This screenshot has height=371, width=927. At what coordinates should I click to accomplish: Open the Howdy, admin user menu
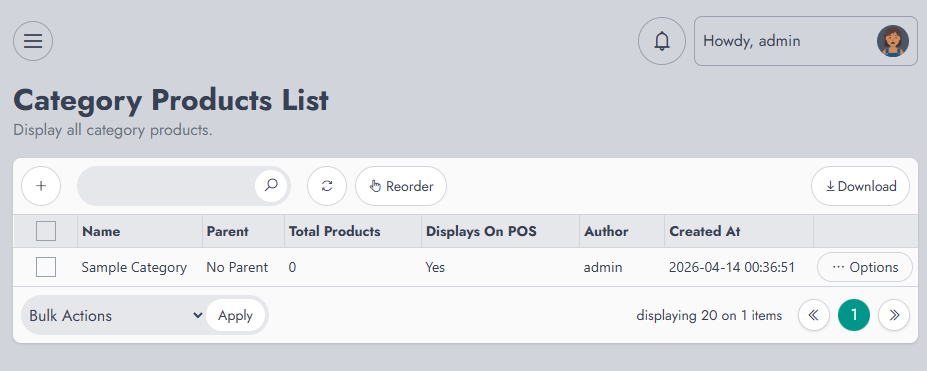[x=806, y=41]
